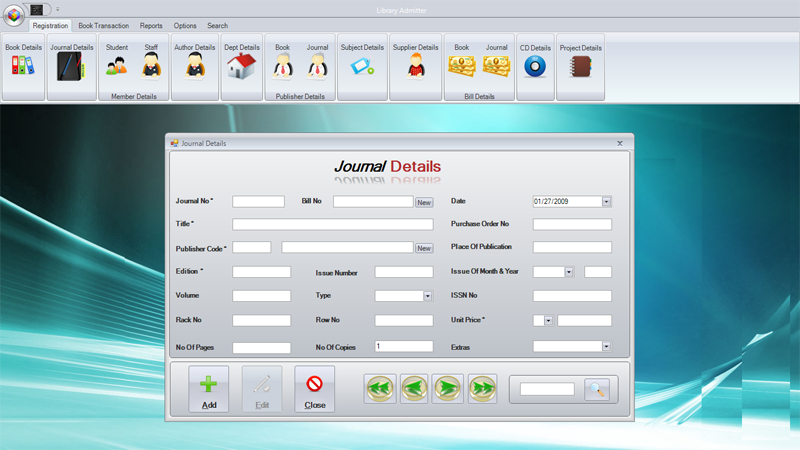The width and height of the screenshot is (800, 450).
Task: Open Book Details from the ribbon
Action: 23,65
